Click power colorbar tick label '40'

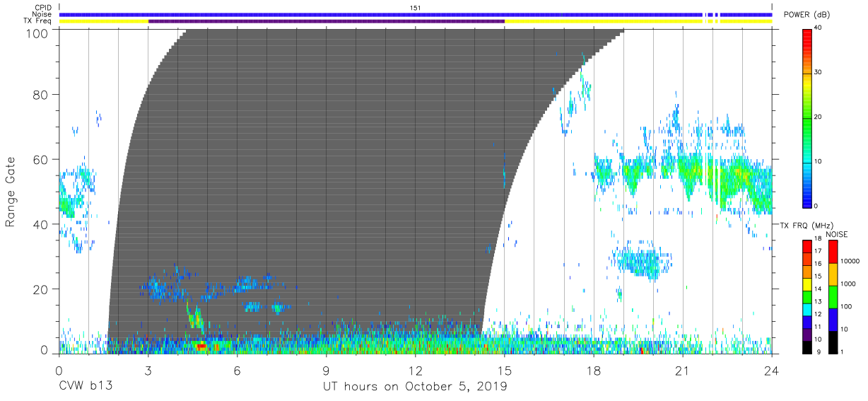pos(818,28)
